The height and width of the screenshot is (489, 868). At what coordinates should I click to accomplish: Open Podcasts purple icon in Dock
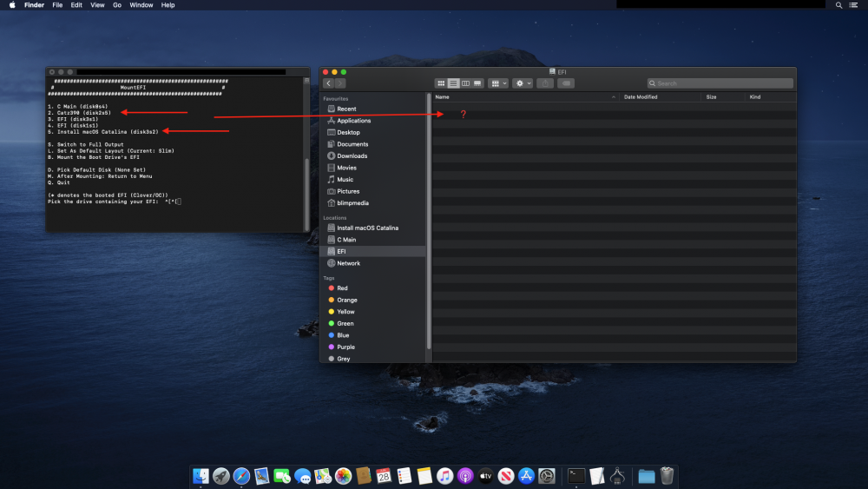(465, 476)
